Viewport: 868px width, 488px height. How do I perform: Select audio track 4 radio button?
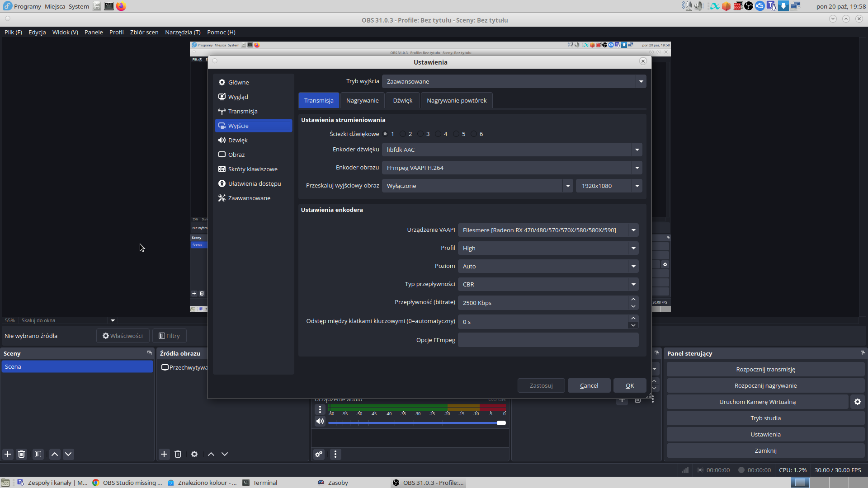click(x=439, y=134)
